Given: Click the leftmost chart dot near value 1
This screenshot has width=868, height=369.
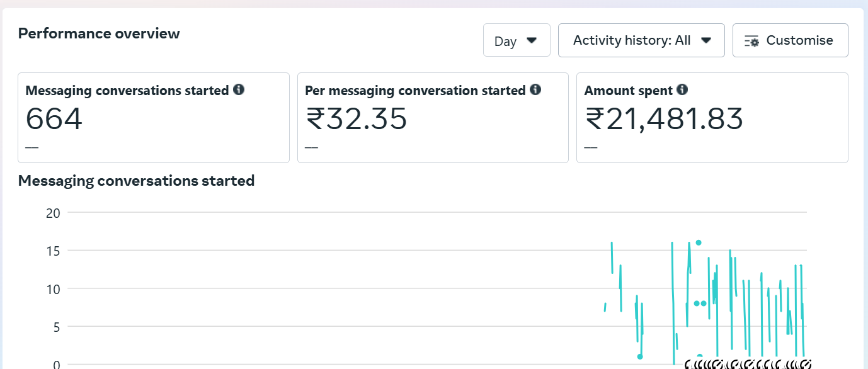Looking at the screenshot, I should coord(640,356).
